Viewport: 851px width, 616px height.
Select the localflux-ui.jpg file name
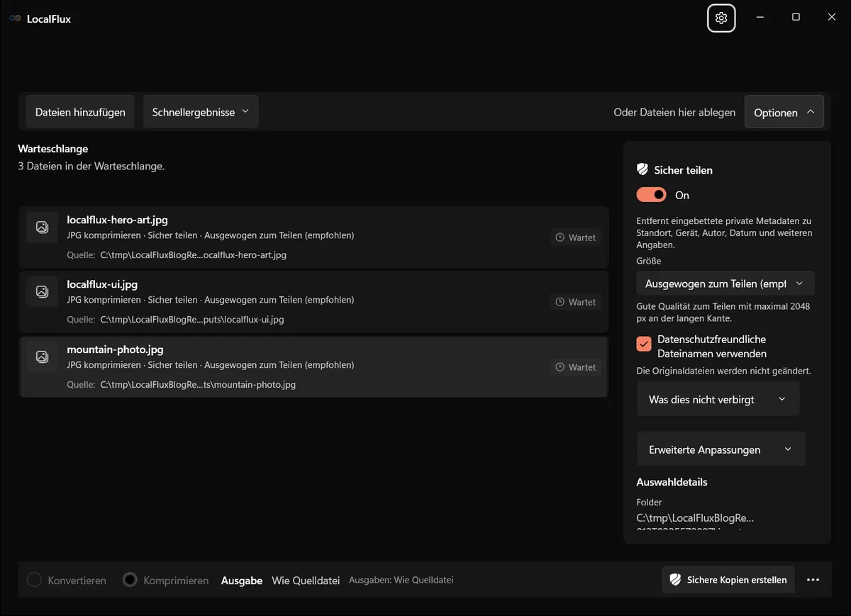[102, 284]
